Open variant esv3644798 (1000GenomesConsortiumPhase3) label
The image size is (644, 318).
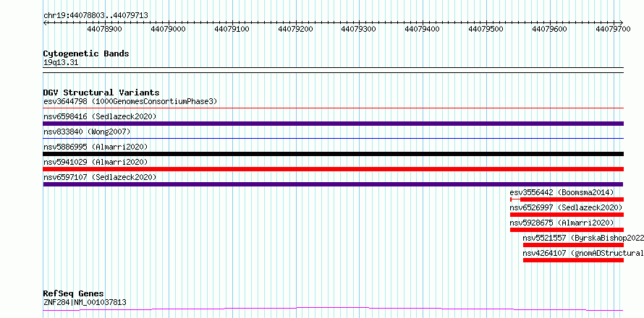[x=130, y=101]
